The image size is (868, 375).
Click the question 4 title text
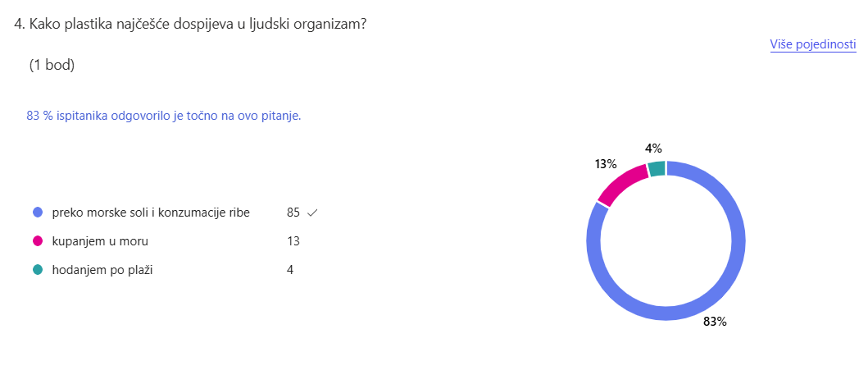pos(190,24)
